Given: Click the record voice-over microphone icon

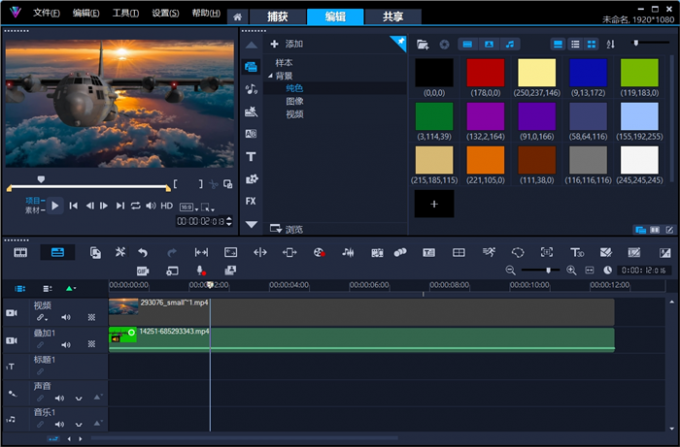Looking at the screenshot, I should (201, 271).
